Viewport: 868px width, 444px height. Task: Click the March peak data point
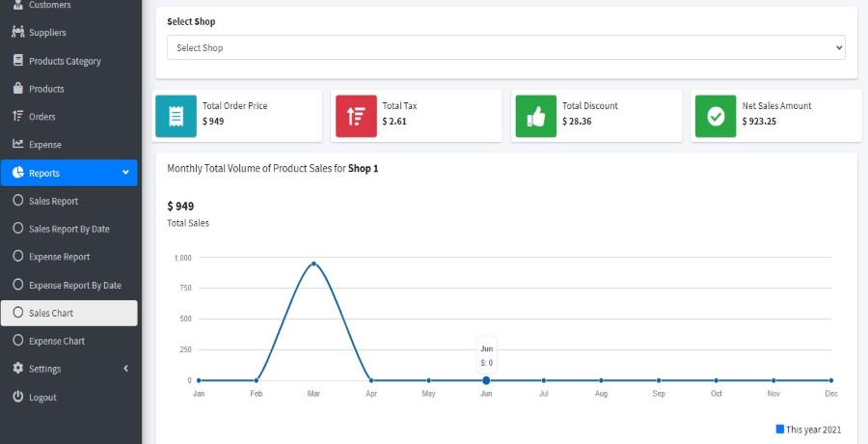(313, 264)
